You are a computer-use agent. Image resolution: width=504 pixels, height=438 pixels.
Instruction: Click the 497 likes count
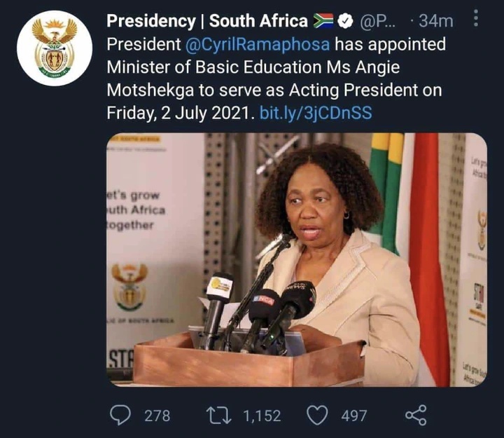coord(353,416)
